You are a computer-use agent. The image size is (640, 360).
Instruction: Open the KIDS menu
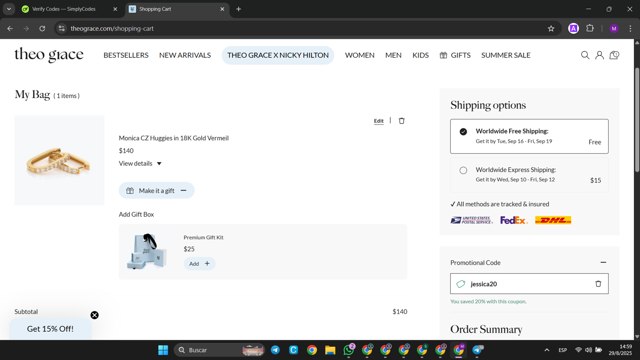tap(420, 55)
